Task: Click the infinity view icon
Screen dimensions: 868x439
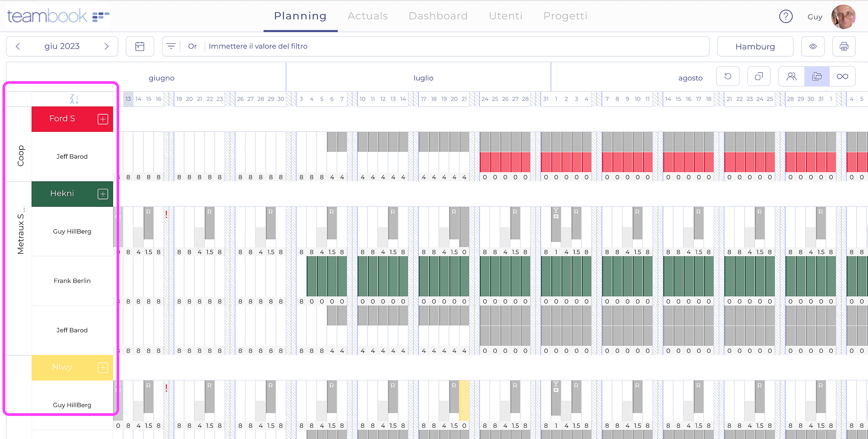Action: coord(842,76)
